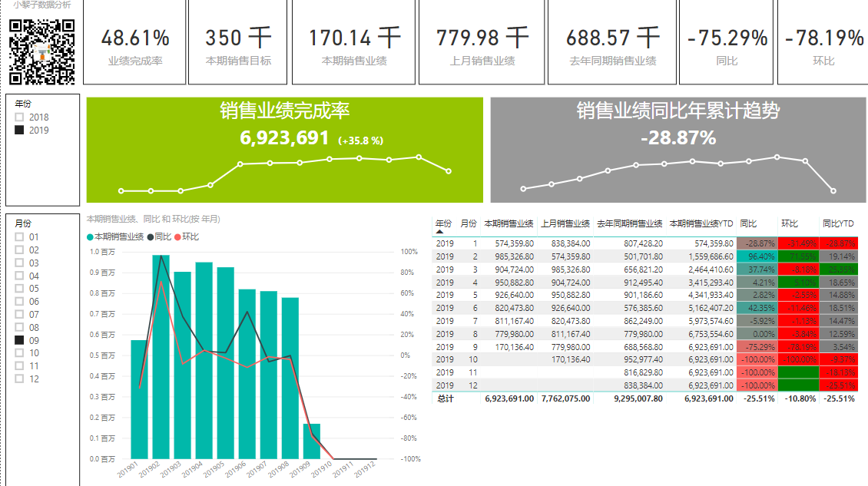Click the 业绩完成率 48.61% card

tap(134, 42)
